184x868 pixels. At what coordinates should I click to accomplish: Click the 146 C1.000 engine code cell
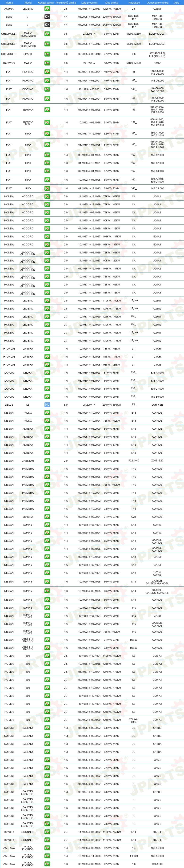click(157, 188)
